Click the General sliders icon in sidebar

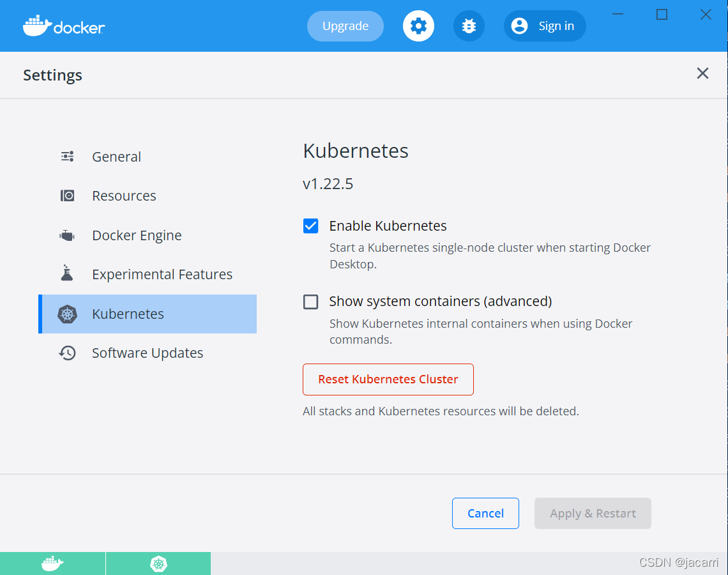67,157
